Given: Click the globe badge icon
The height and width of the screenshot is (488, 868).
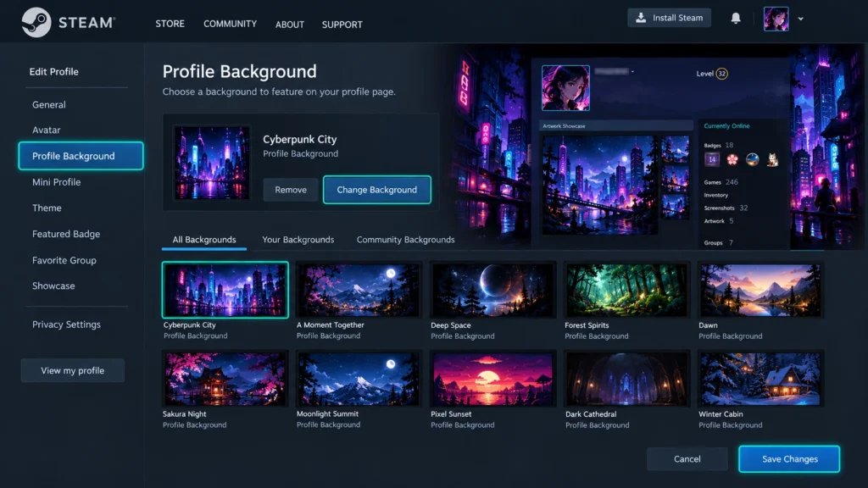Looking at the screenshot, I should [x=753, y=160].
